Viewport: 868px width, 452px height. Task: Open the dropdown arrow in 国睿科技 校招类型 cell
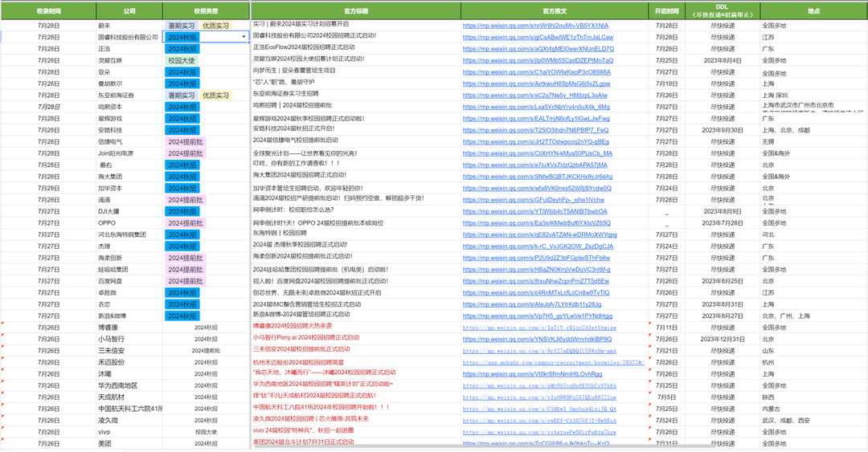244,37
